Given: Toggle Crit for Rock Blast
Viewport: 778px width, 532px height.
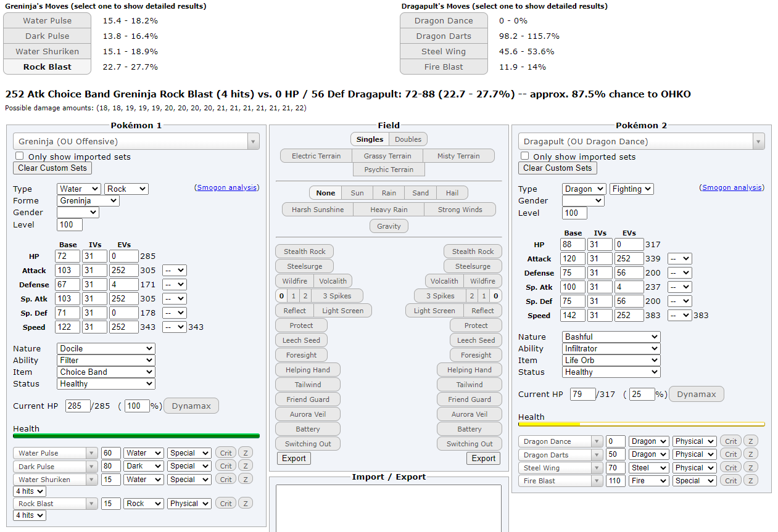Looking at the screenshot, I should (226, 504).
